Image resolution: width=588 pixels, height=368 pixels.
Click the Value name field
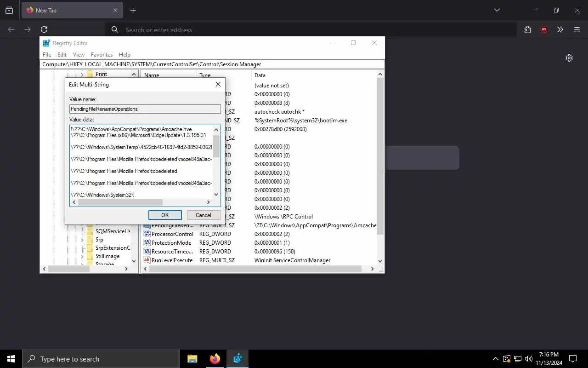click(145, 109)
